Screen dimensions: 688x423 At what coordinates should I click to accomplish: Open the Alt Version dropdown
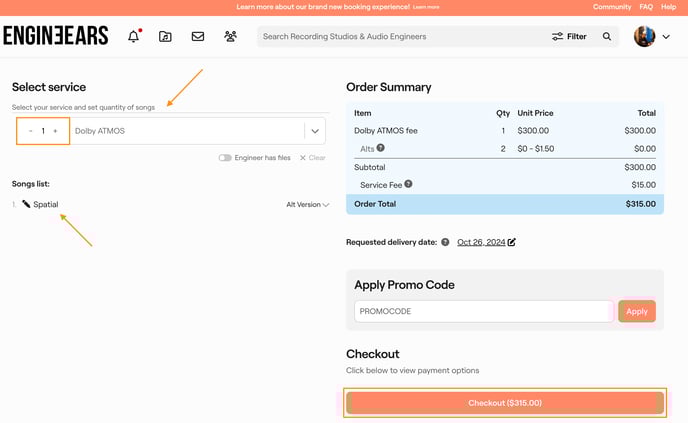pyautogui.click(x=307, y=205)
